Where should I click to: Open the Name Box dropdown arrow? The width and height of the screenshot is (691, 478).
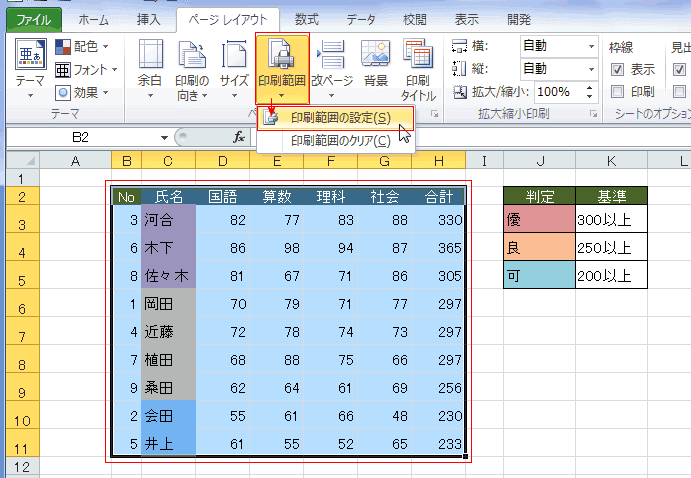click(164, 137)
